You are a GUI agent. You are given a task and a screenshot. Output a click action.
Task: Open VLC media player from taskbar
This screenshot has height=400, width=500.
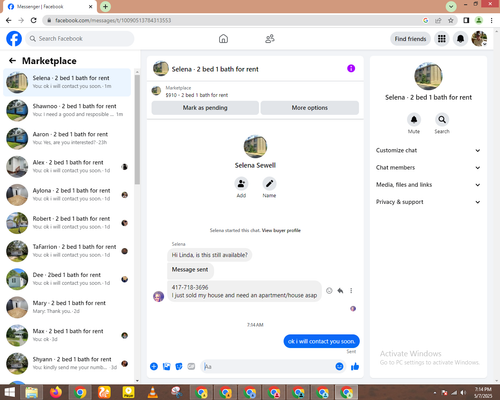tap(152, 392)
